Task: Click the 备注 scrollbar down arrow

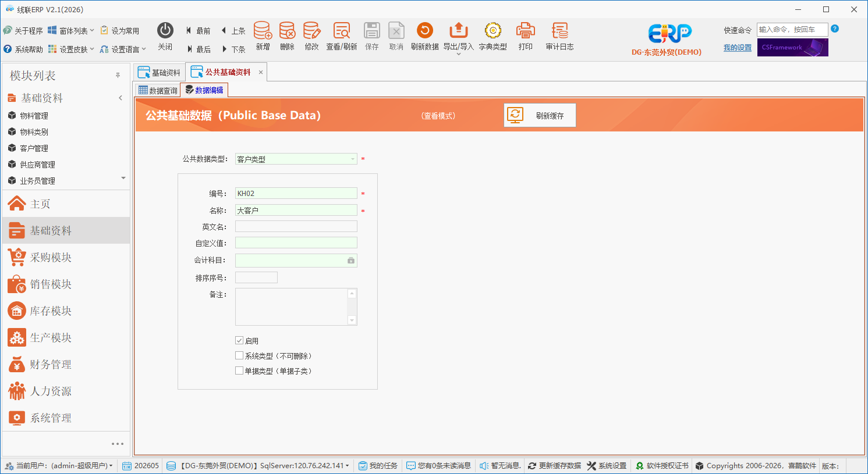Action: pos(352,320)
